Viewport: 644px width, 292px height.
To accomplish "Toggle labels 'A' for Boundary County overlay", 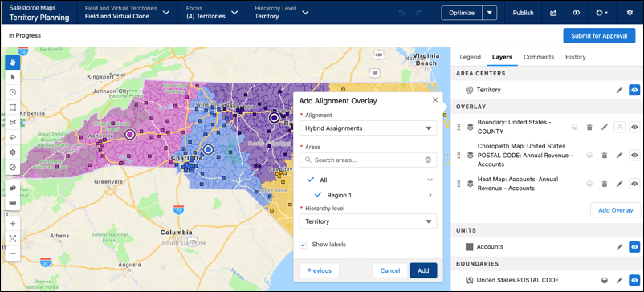I will pyautogui.click(x=619, y=127).
